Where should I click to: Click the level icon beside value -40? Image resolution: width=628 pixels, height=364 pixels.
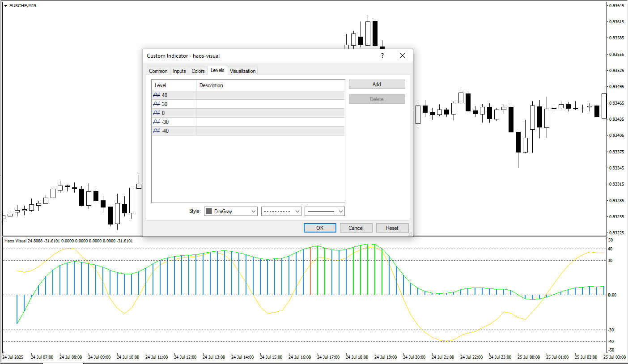[157, 131]
